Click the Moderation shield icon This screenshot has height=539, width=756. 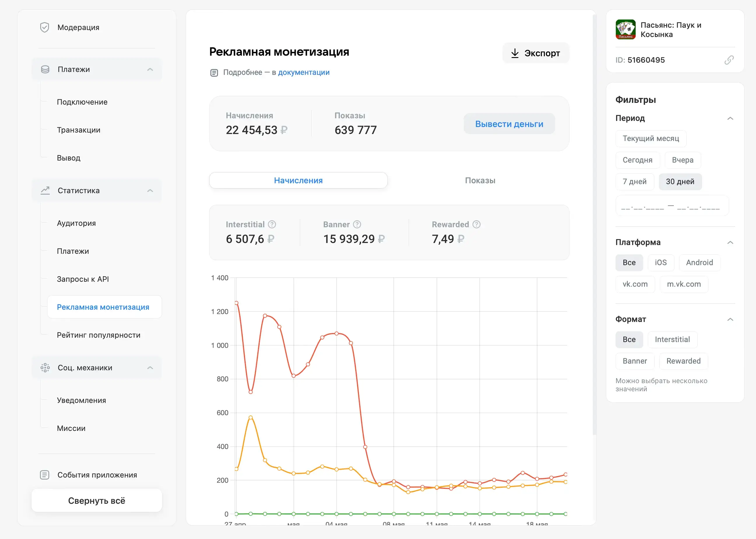tap(45, 27)
